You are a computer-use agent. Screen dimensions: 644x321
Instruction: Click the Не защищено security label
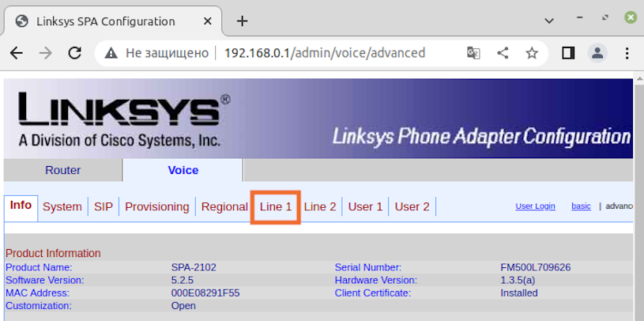168,53
